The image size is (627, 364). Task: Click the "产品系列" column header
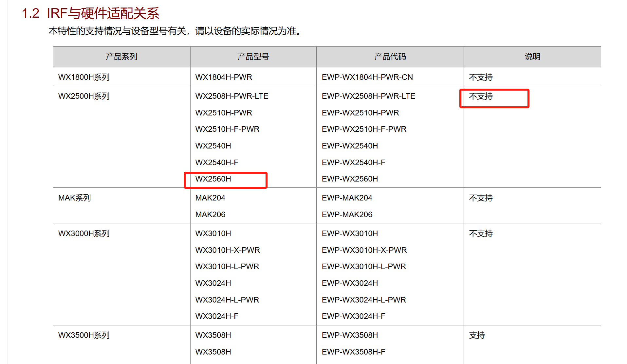[121, 57]
